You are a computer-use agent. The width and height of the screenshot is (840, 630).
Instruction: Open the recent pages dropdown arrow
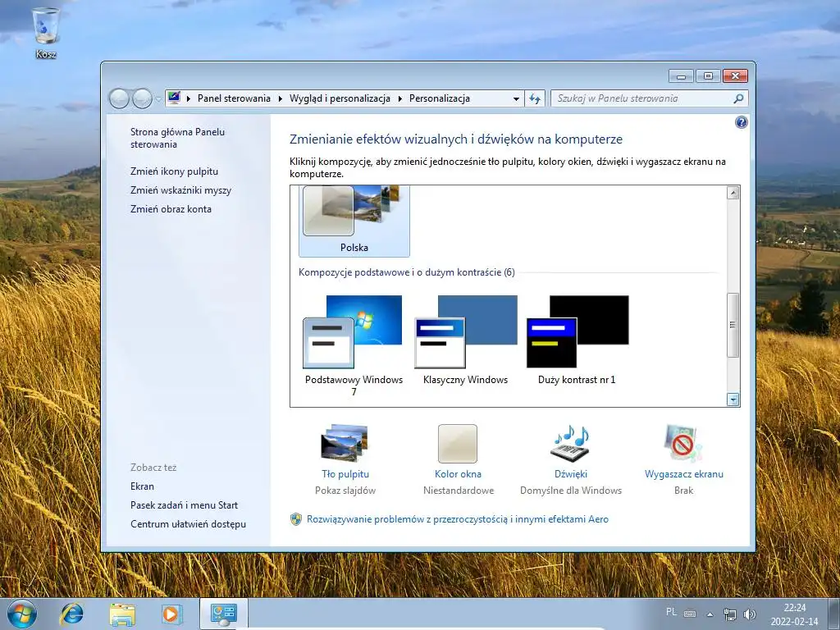tap(158, 99)
